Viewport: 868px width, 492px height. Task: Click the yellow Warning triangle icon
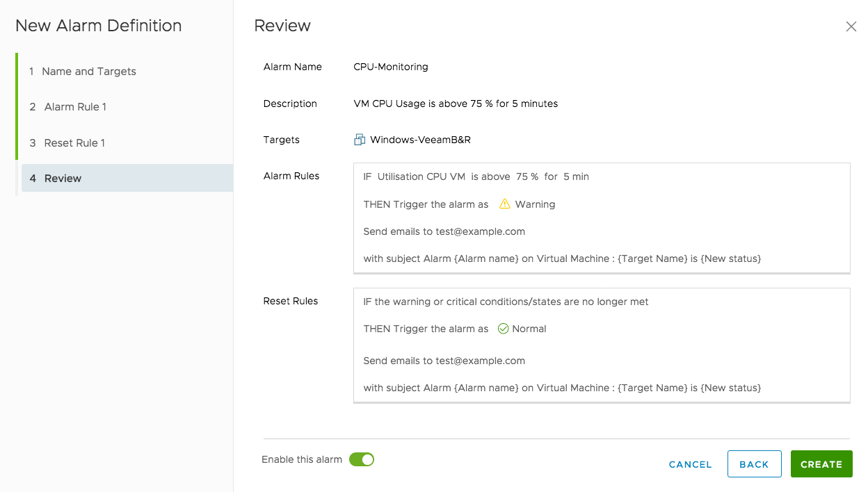(x=505, y=204)
